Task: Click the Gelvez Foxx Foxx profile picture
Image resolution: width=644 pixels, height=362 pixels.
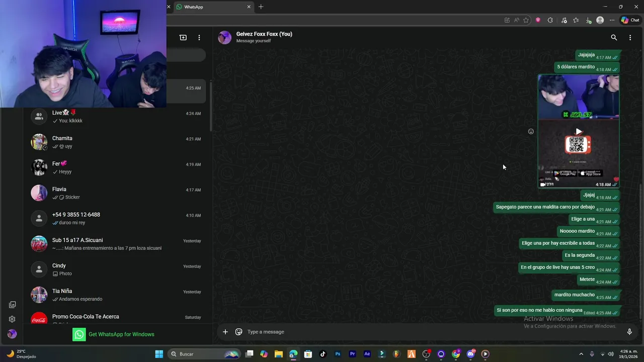Action: pos(225,37)
